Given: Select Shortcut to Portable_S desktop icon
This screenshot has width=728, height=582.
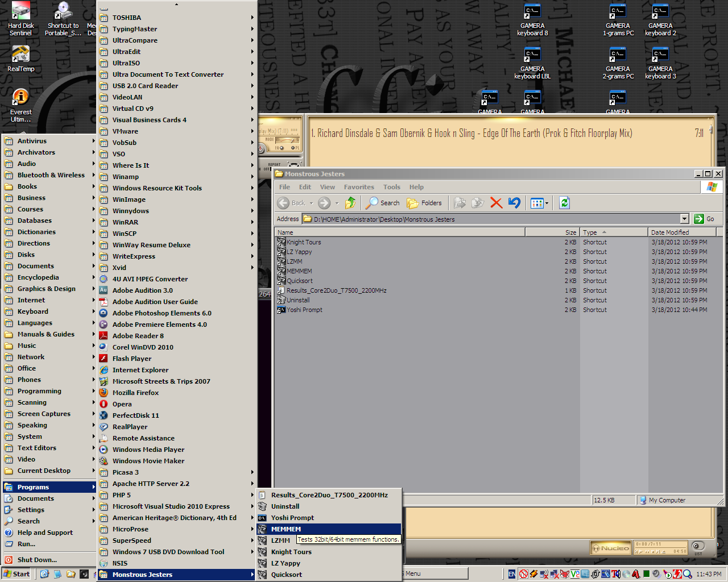Looking at the screenshot, I should click(x=63, y=19).
